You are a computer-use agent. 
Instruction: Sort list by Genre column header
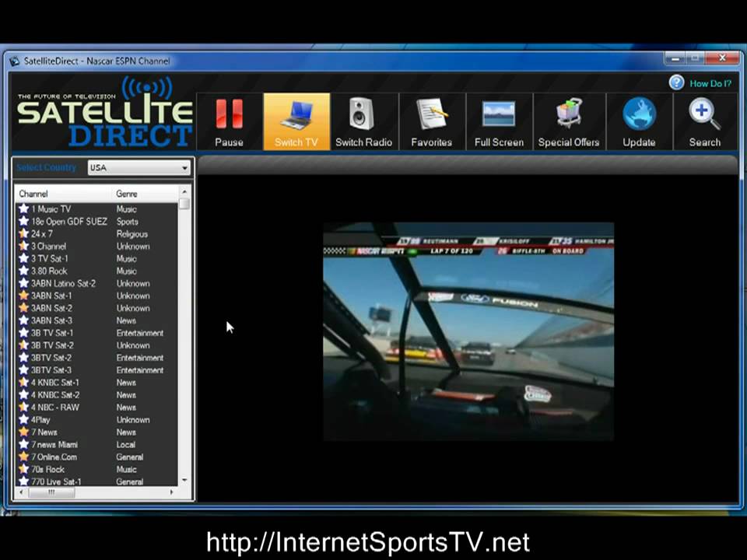click(145, 194)
